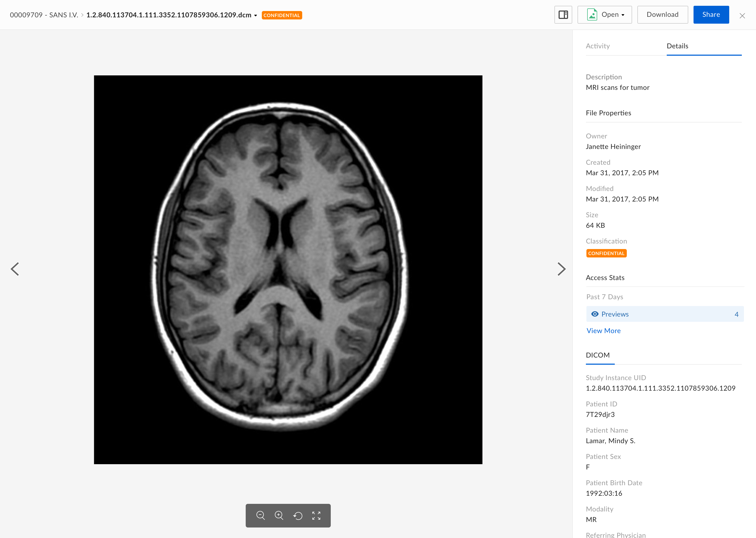Switch to the Activity tab
The width and height of the screenshot is (756, 538).
pyautogui.click(x=597, y=46)
